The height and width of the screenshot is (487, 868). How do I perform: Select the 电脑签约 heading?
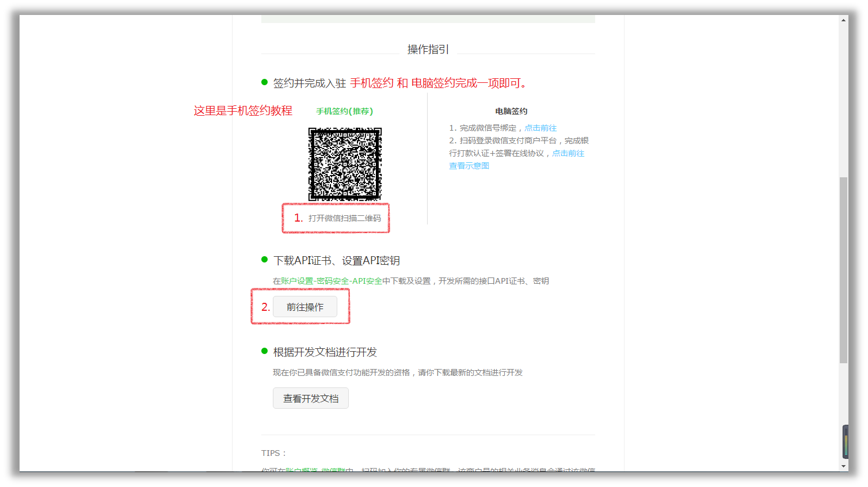tap(511, 111)
